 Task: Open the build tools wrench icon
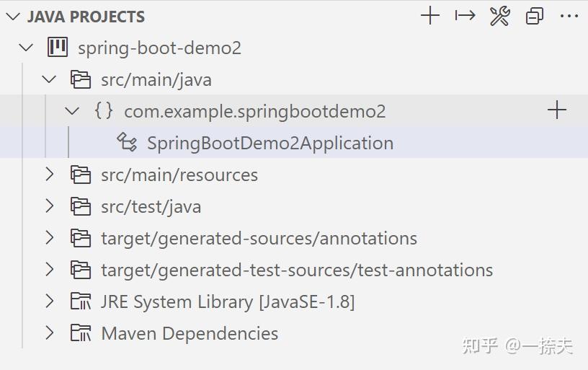tap(500, 16)
